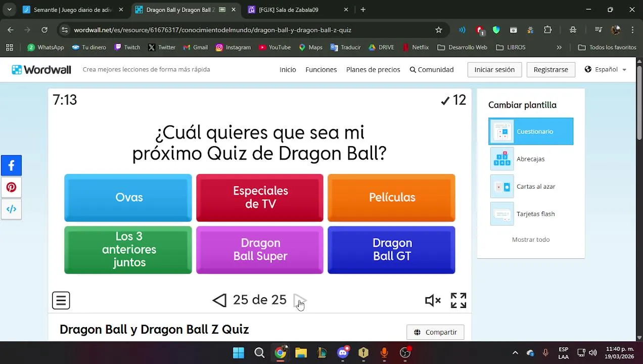Image resolution: width=643 pixels, height=364 pixels.
Task: Select the Cuestionario template
Action: click(531, 131)
